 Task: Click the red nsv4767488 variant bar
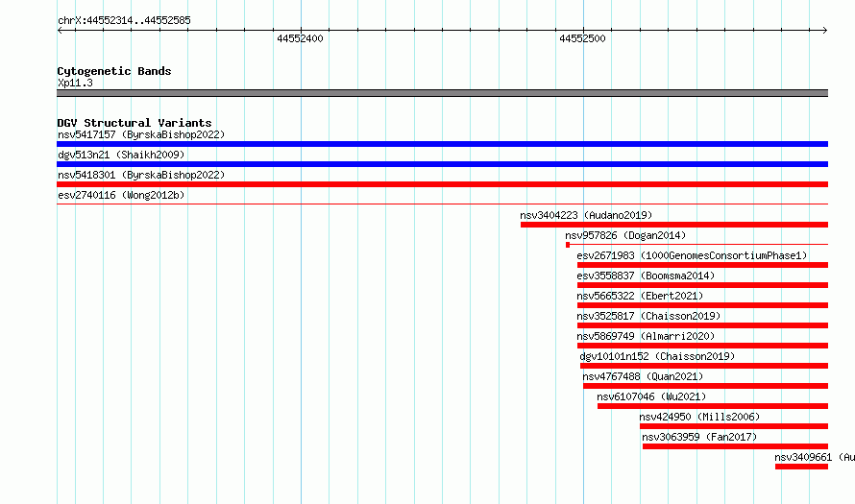pyautogui.click(x=705, y=386)
